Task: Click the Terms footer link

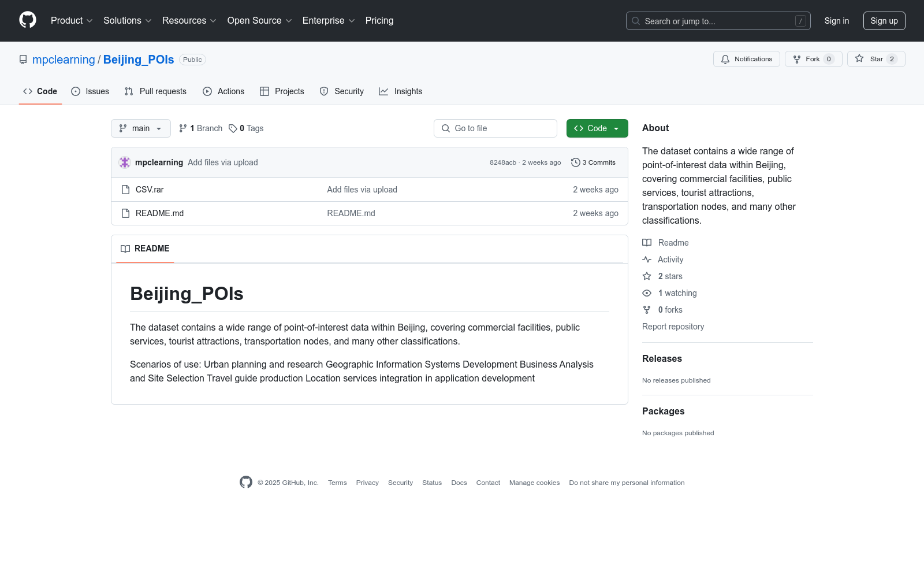Action: point(337,483)
